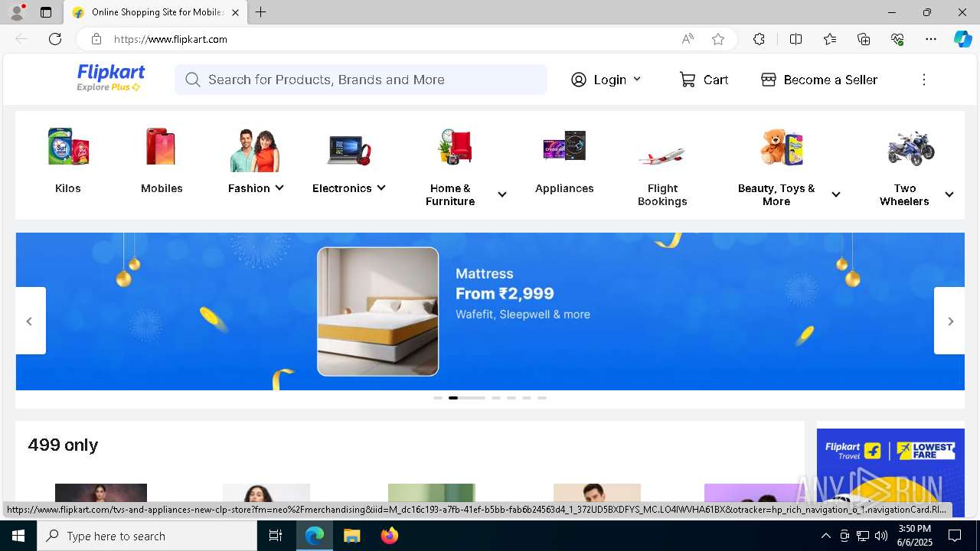View site information padlock icon
The width and height of the screenshot is (980, 551).
[96, 39]
